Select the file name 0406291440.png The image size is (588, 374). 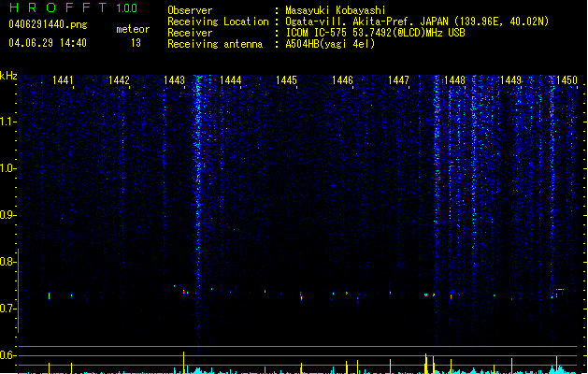pos(48,25)
